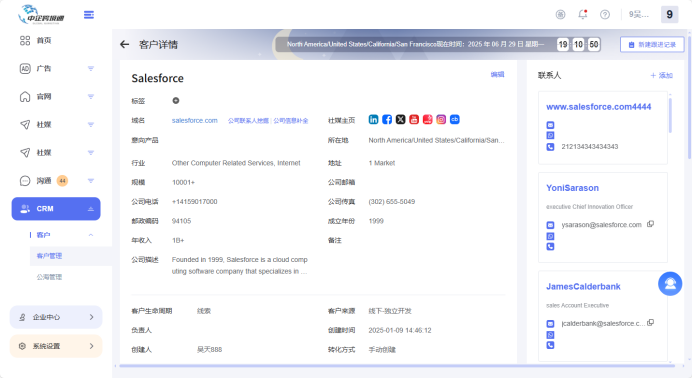Click the phone number +14159017000
The height and width of the screenshot is (378, 693).
(194, 202)
